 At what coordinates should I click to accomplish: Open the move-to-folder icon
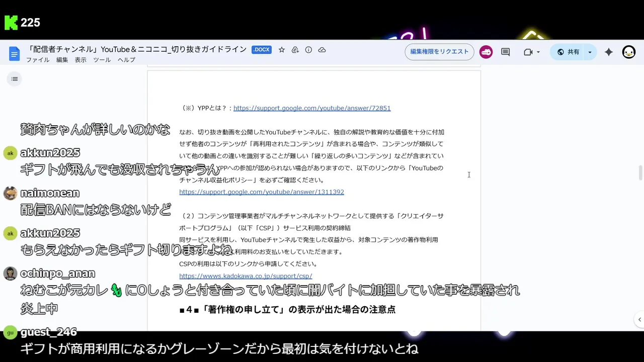tap(295, 50)
